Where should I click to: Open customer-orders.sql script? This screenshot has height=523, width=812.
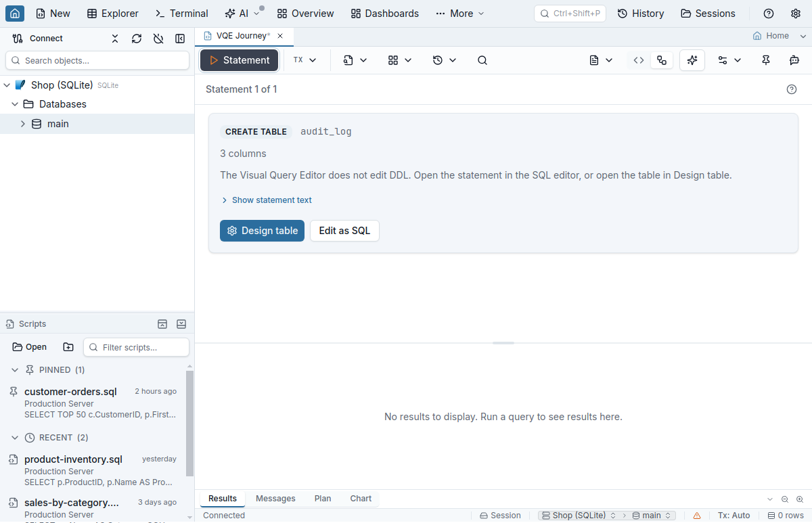(x=93, y=403)
